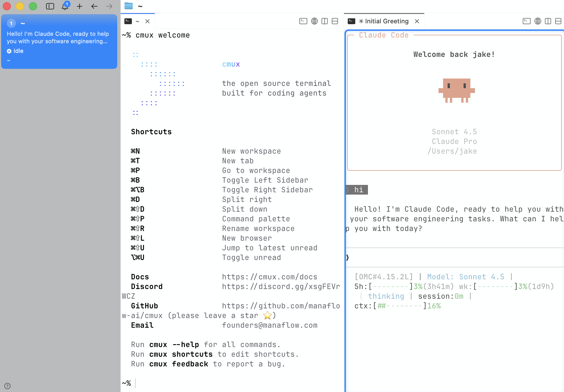Click the "Model: Sonnet 4.5" status line entry
Viewport: 564px width, 392px height.
pos(466,277)
